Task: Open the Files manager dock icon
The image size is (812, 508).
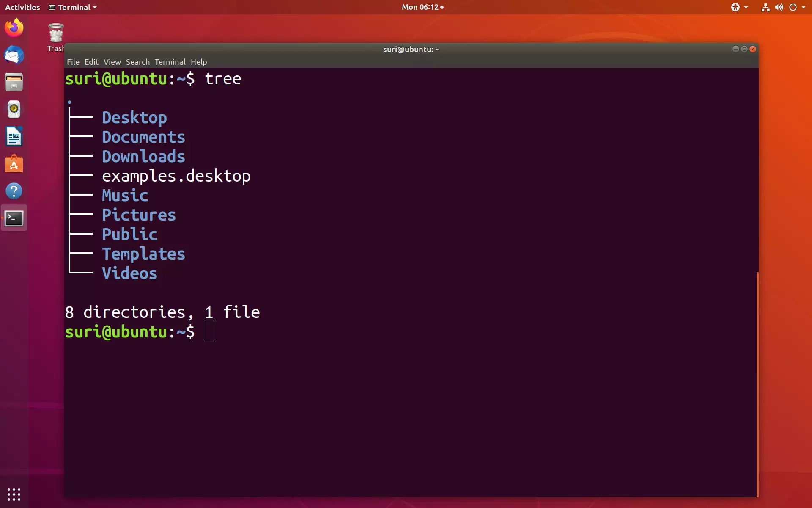Action: pyautogui.click(x=14, y=82)
